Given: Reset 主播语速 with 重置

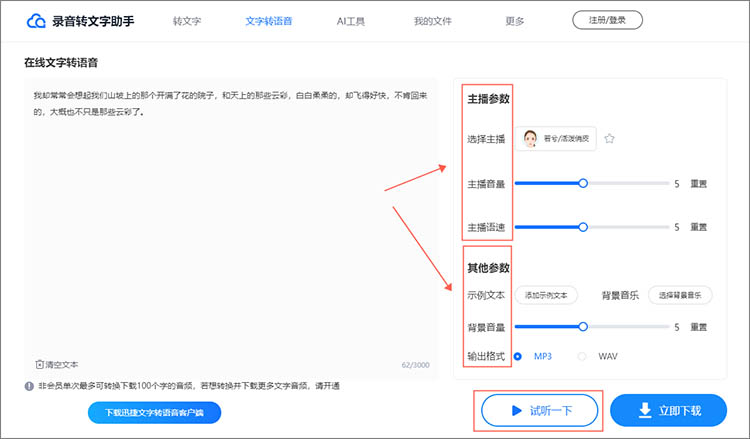Looking at the screenshot, I should pos(698,227).
